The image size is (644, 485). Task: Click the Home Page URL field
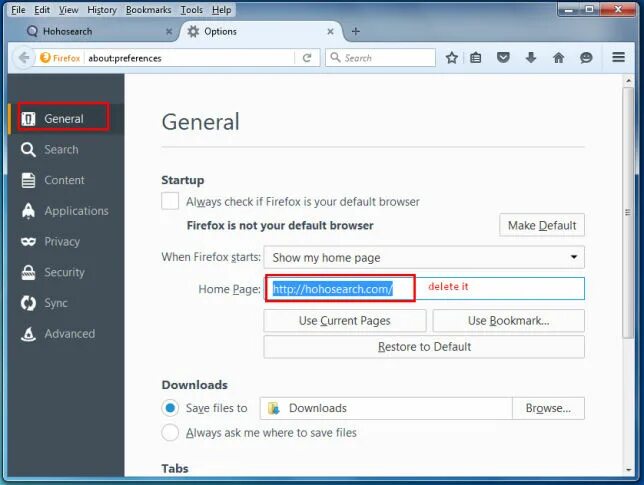[x=424, y=289]
